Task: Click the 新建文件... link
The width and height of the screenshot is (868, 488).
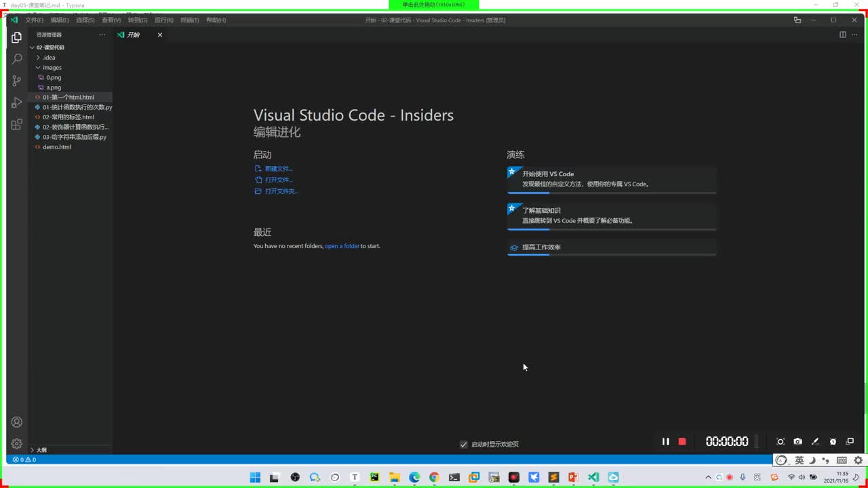Action: 279,169
